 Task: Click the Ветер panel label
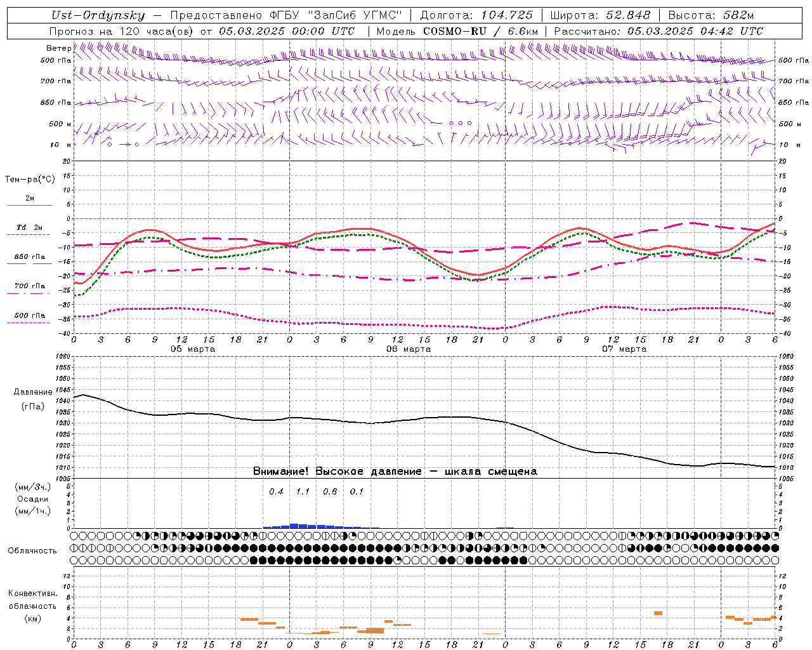pyautogui.click(x=59, y=48)
